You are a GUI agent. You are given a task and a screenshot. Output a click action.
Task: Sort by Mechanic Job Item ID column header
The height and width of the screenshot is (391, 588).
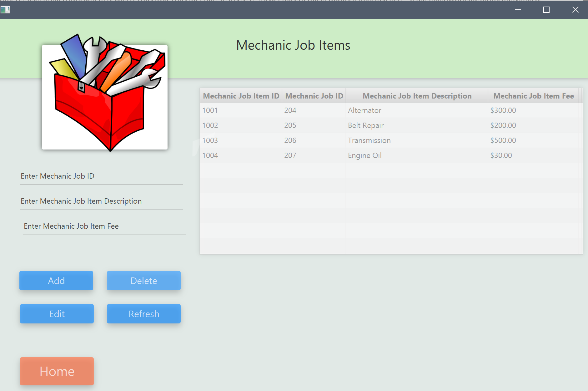click(241, 96)
